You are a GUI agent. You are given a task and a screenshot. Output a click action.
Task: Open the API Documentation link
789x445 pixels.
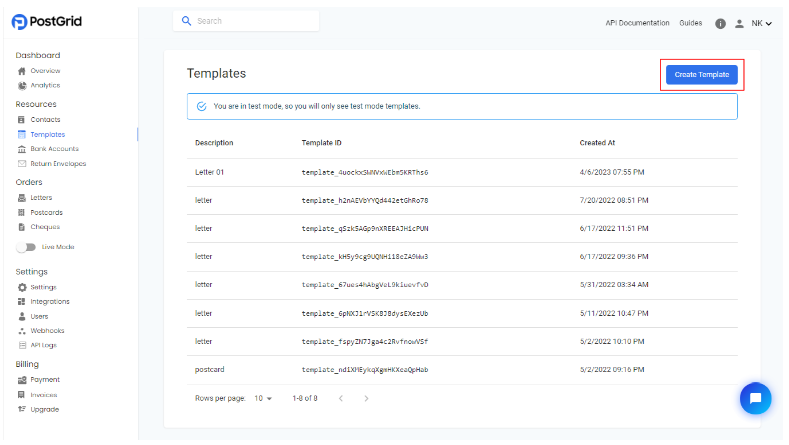[637, 23]
